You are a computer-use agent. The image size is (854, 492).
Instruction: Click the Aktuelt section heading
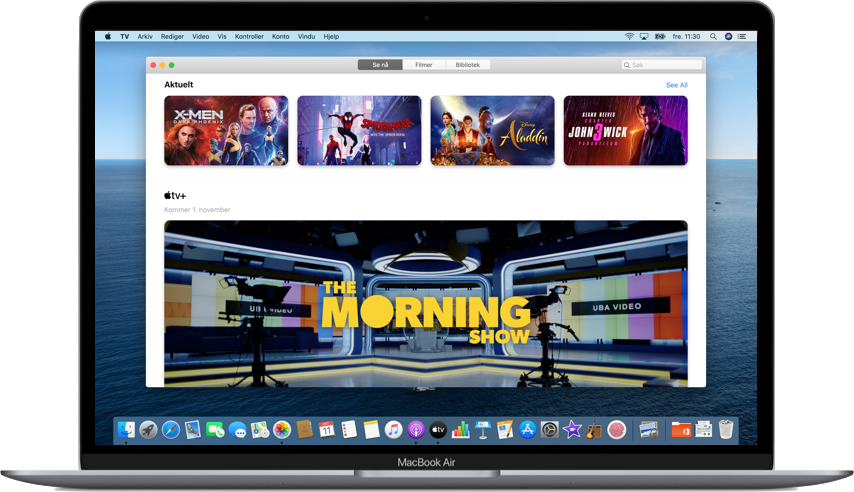(179, 84)
